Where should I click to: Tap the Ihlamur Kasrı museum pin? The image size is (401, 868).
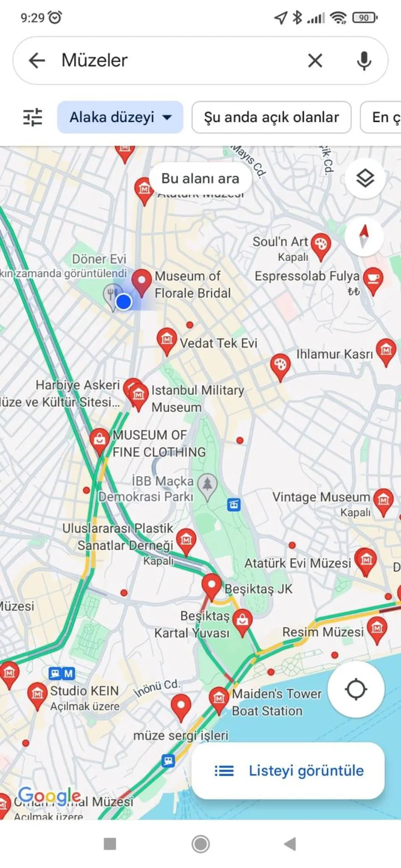pyautogui.click(x=386, y=352)
